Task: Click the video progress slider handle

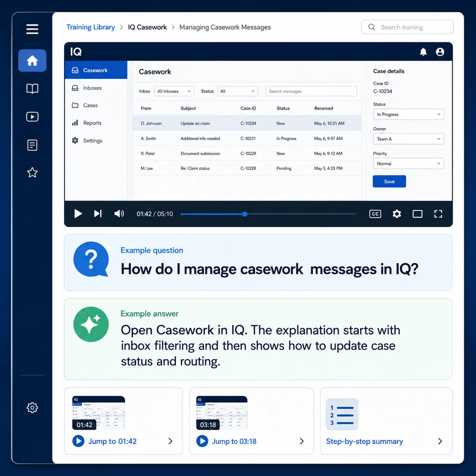Action: (245, 214)
